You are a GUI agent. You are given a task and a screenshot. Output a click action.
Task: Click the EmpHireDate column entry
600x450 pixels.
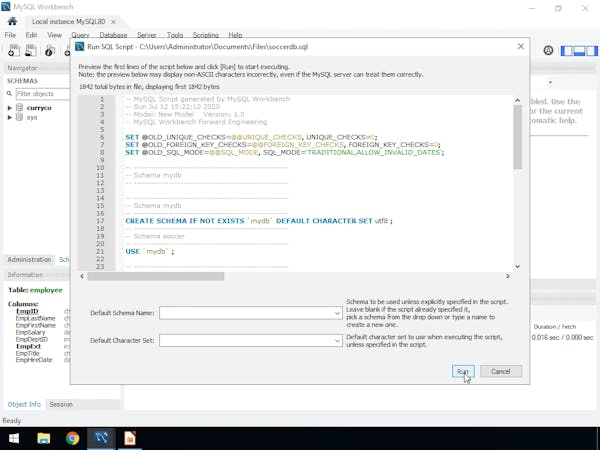click(x=34, y=360)
